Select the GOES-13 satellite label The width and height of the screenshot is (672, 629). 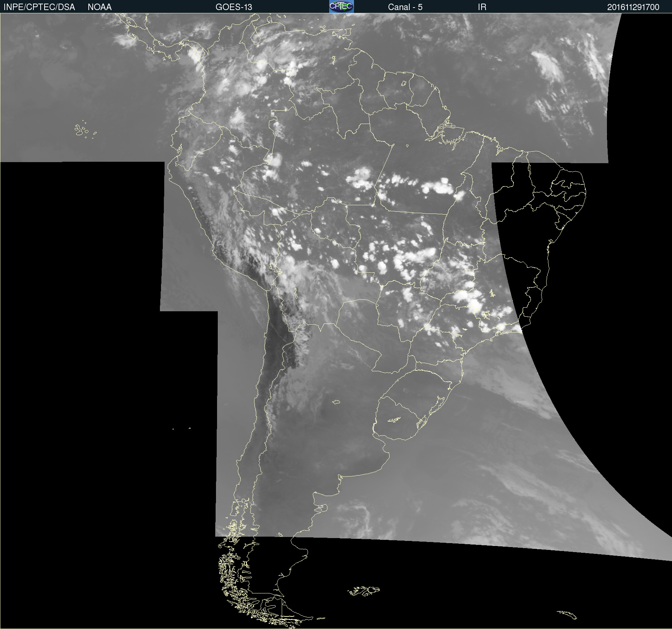[x=234, y=7]
